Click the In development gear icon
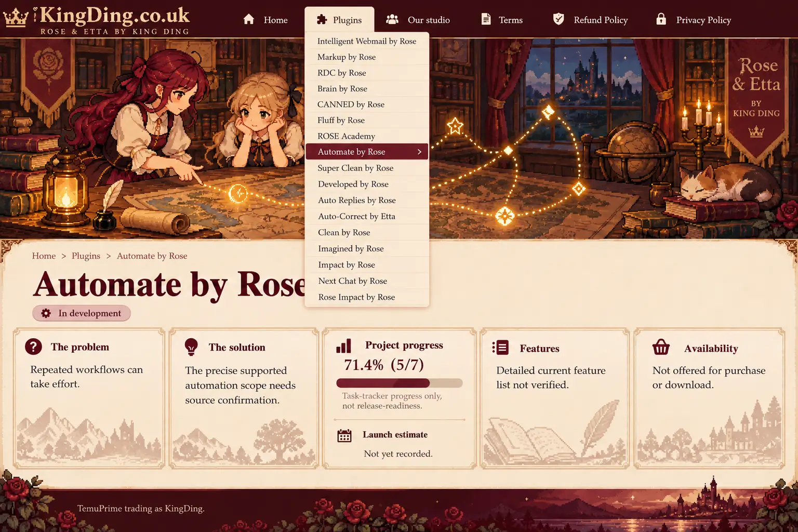 46,313
